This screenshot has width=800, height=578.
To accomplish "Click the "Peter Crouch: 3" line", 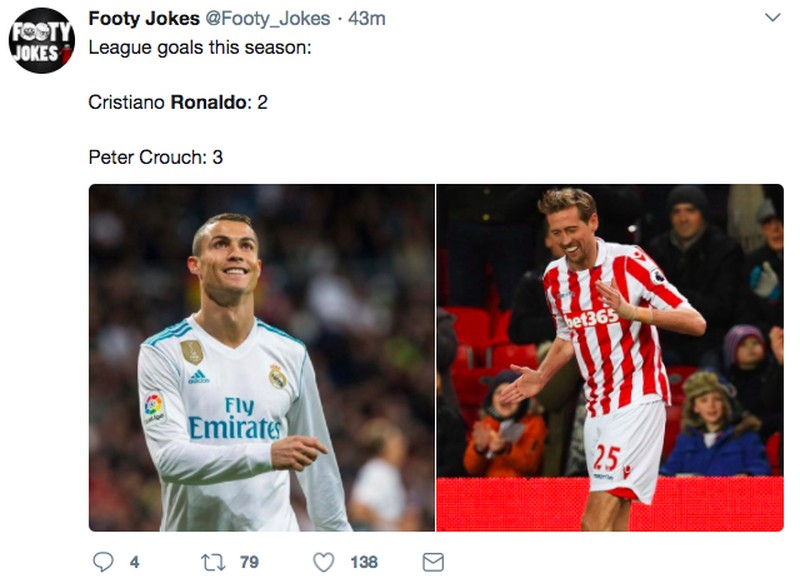I will (155, 157).
